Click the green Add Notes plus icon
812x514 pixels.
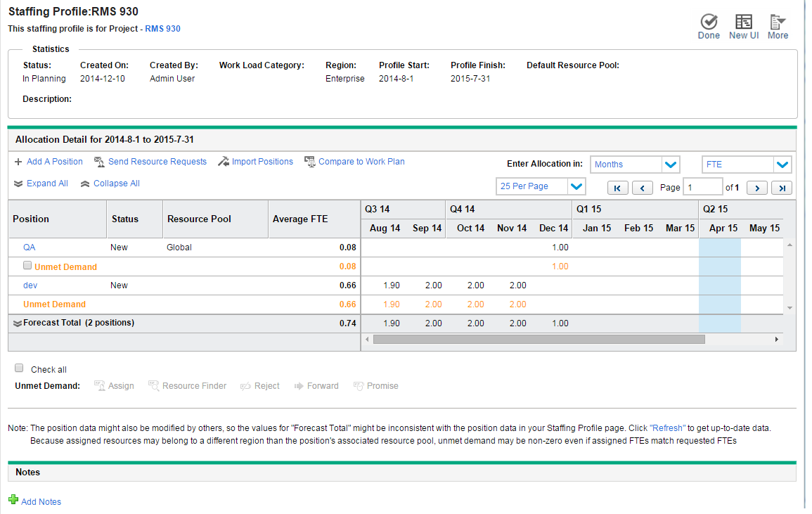pyautogui.click(x=13, y=500)
